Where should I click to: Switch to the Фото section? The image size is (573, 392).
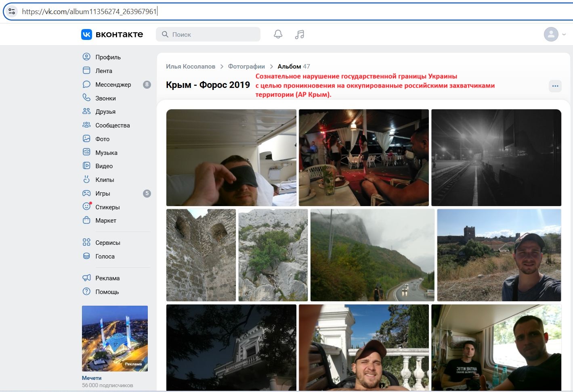coord(86,138)
